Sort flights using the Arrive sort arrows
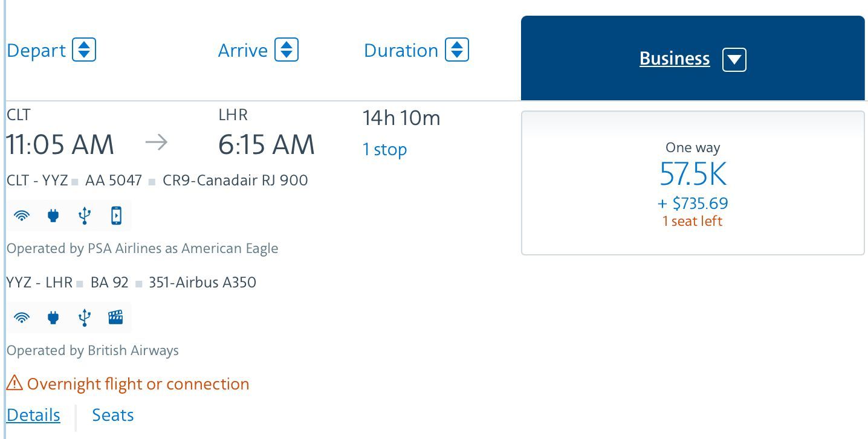 pyautogui.click(x=287, y=50)
